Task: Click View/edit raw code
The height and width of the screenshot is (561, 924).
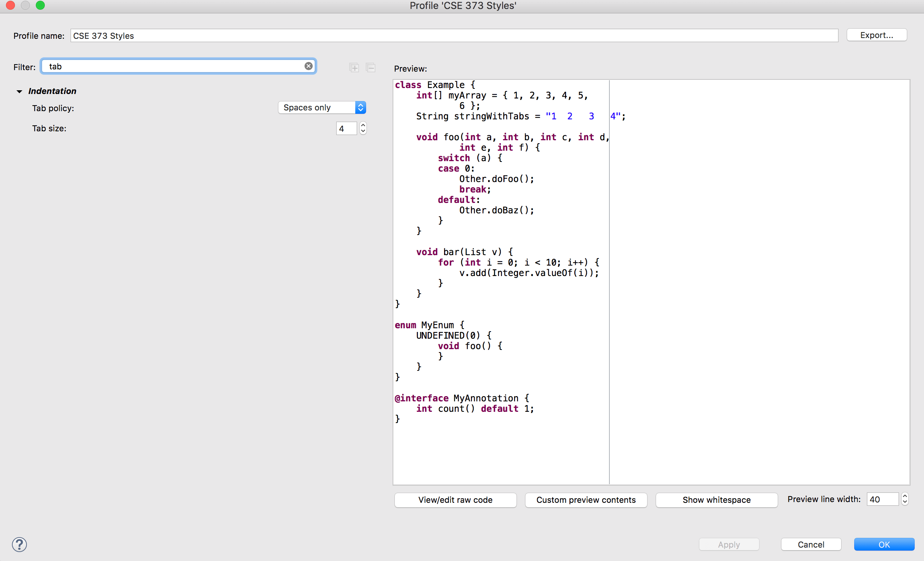Action: 455,500
